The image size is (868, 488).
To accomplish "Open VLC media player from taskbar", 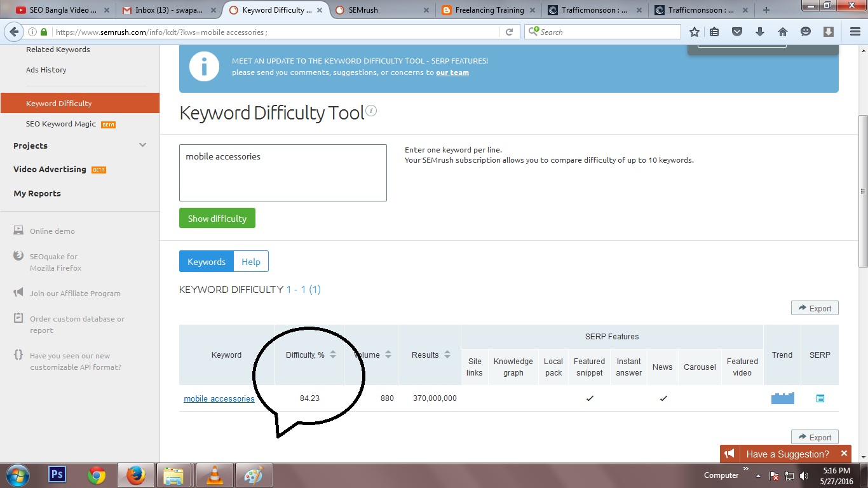I will (x=215, y=475).
